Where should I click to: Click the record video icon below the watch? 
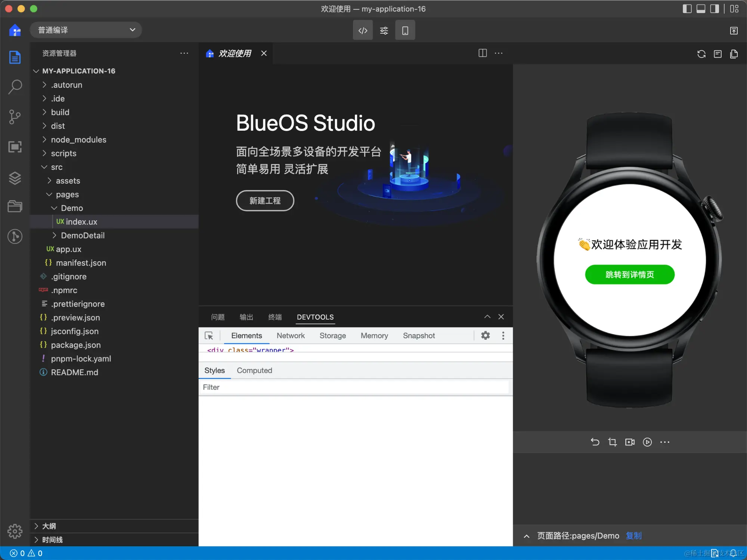tap(630, 442)
